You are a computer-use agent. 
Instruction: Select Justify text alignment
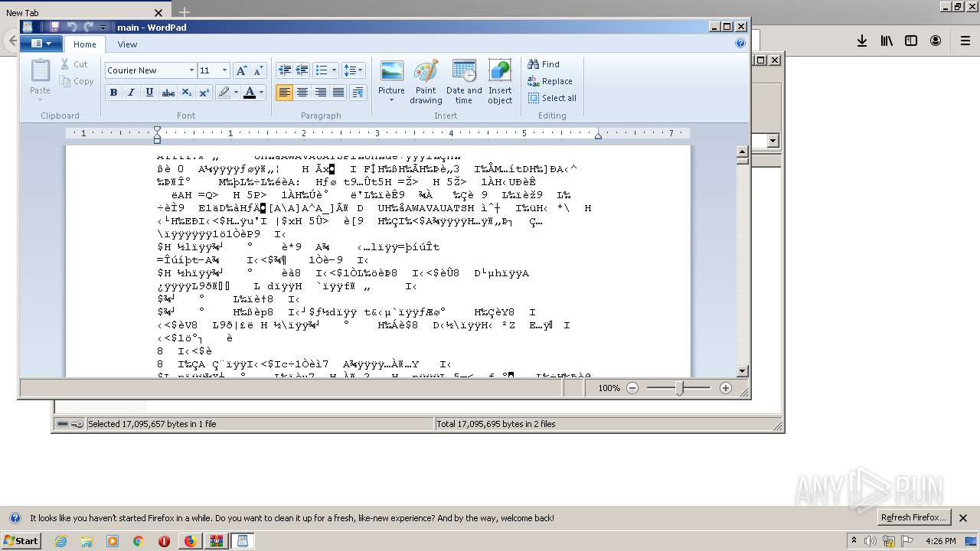click(x=338, y=93)
